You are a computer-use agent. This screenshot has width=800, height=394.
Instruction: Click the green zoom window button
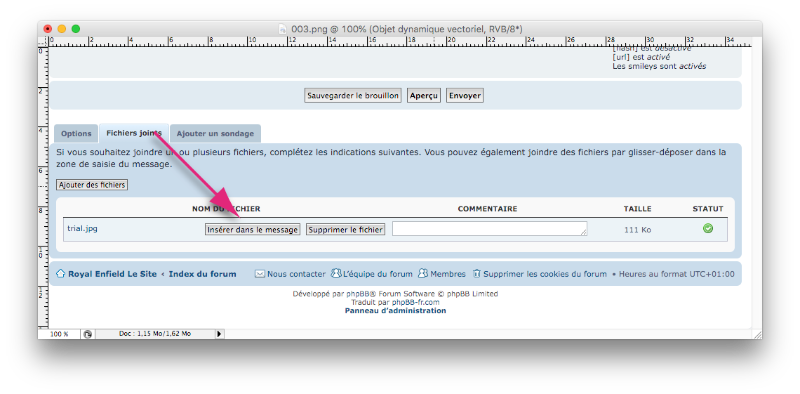pyautogui.click(x=76, y=29)
